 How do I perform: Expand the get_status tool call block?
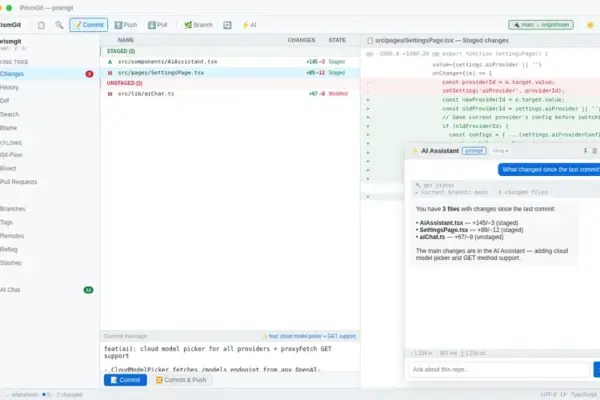(x=505, y=189)
